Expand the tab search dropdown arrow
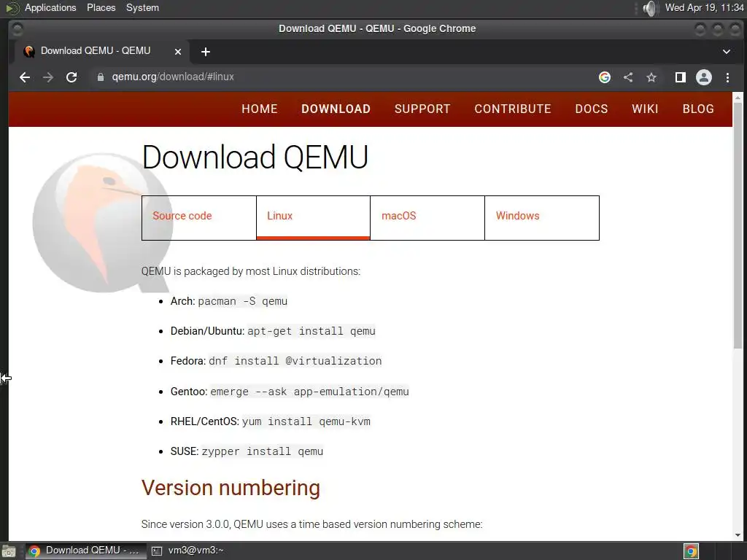The image size is (747, 560). 727,52
